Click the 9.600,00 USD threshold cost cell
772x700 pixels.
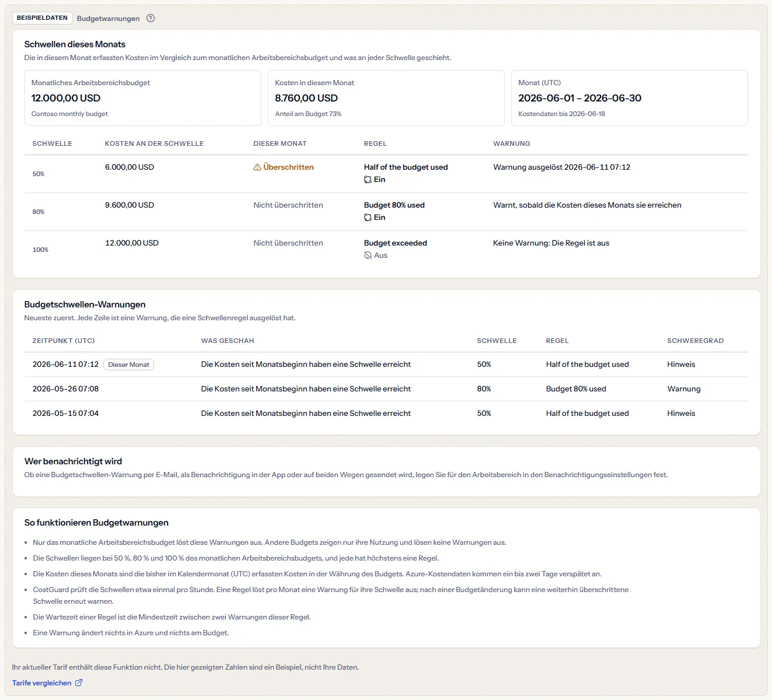(x=130, y=205)
